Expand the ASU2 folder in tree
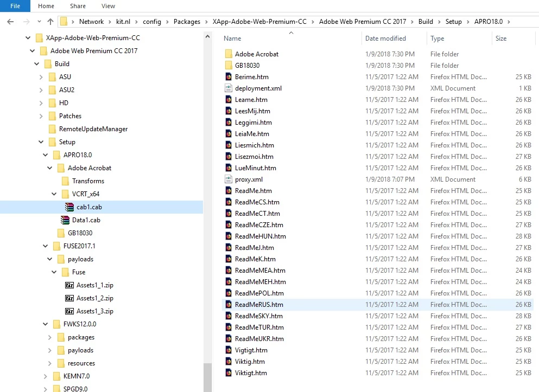The height and width of the screenshot is (392, 539). coord(41,90)
